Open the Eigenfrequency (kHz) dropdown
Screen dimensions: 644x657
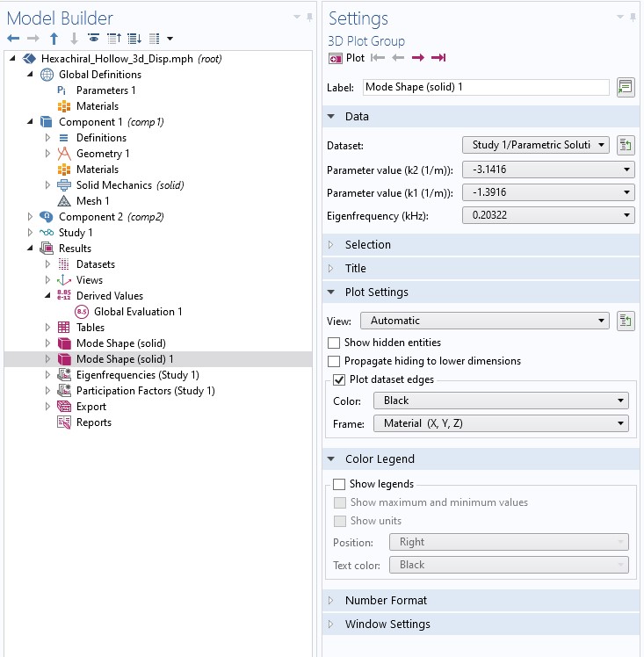coord(547,215)
